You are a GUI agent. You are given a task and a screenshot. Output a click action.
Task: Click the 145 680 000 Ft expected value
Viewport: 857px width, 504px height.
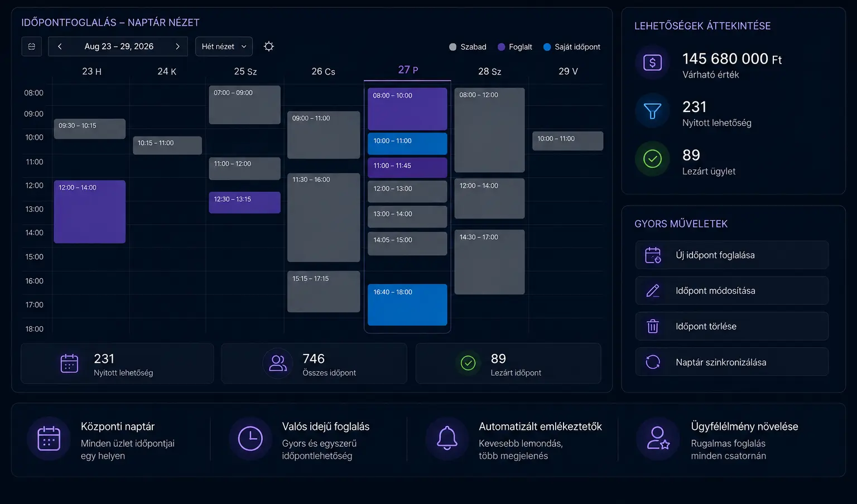click(x=732, y=59)
